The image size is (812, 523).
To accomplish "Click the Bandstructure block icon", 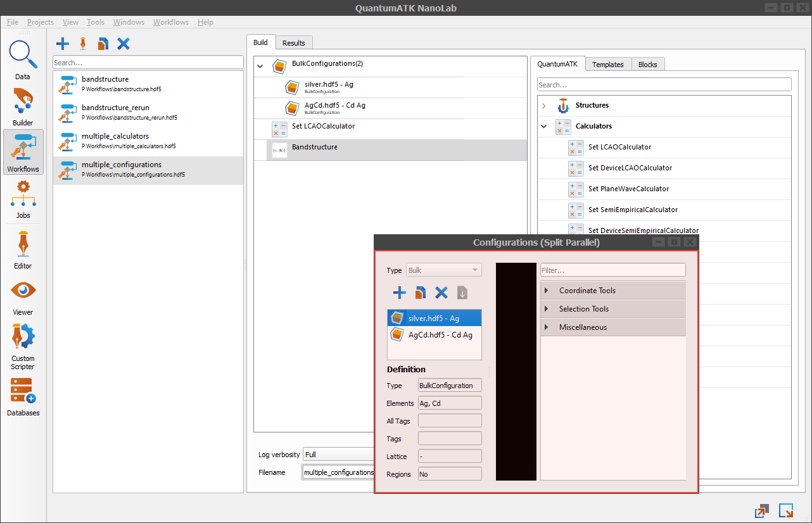I will click(x=279, y=150).
